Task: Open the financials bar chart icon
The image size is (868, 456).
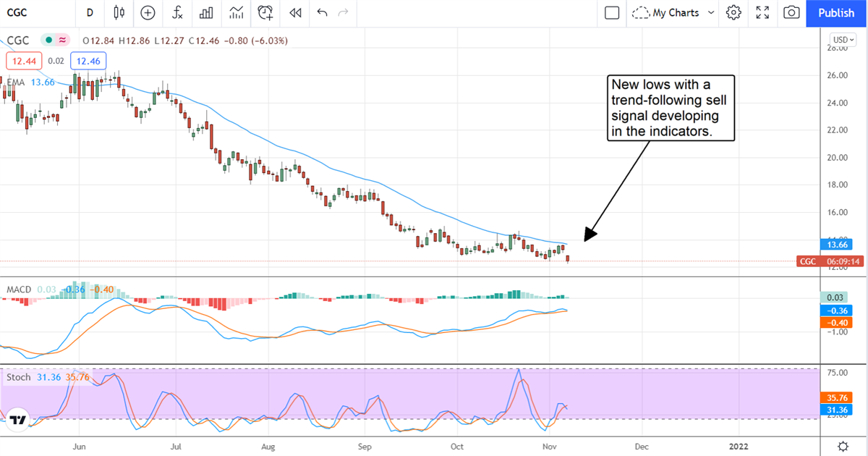Action: pos(206,12)
